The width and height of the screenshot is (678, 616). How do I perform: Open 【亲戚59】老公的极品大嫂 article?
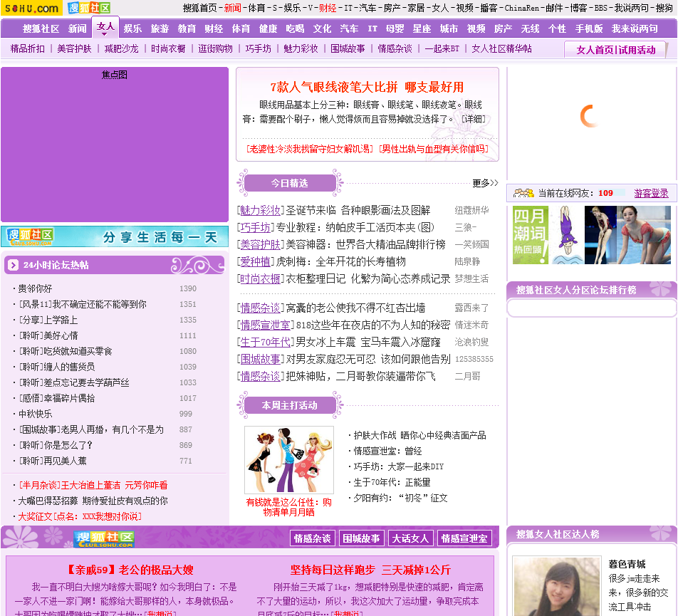tap(130, 570)
